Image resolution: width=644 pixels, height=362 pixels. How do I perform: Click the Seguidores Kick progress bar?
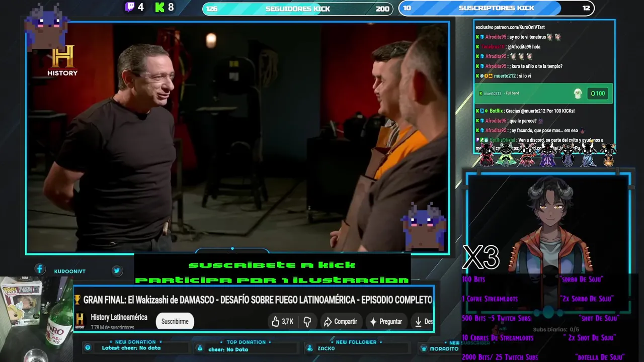click(297, 9)
